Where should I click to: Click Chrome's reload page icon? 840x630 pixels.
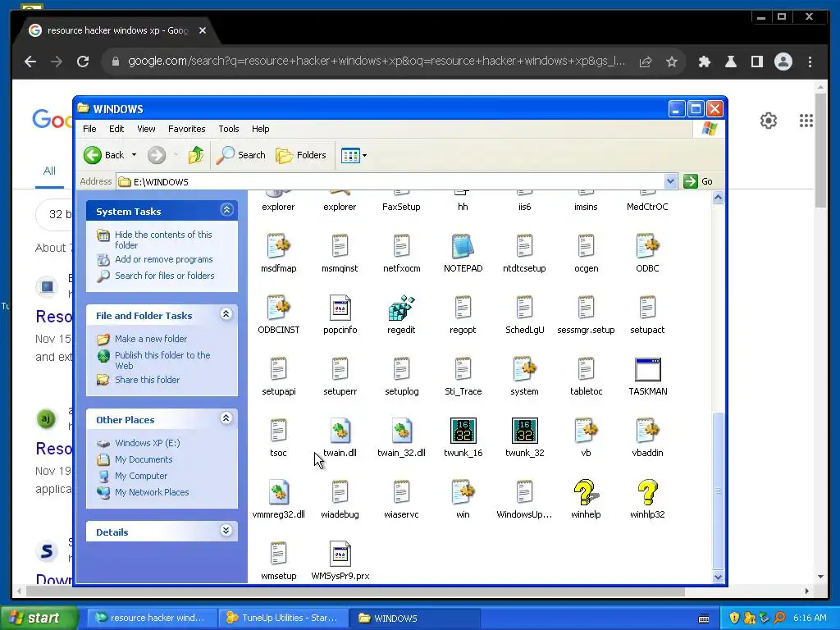83,62
